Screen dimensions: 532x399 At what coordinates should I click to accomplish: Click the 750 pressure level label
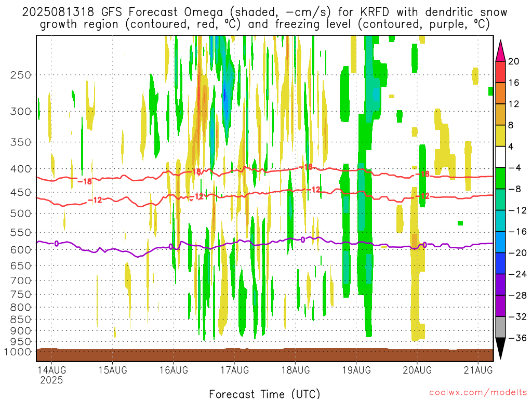pos(21,295)
